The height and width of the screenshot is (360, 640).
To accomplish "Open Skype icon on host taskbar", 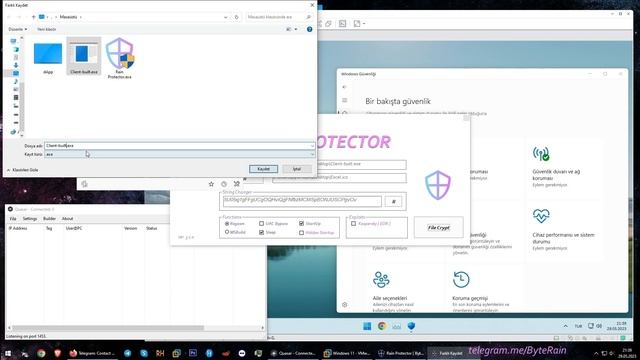I will coord(144,353).
